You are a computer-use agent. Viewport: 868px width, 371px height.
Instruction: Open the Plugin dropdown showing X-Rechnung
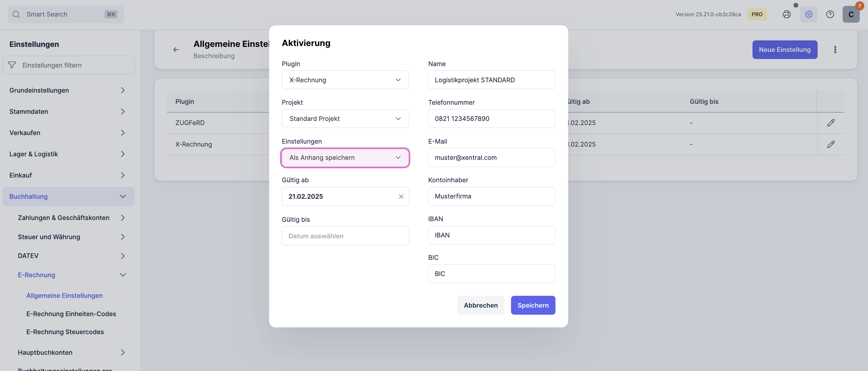coord(345,80)
